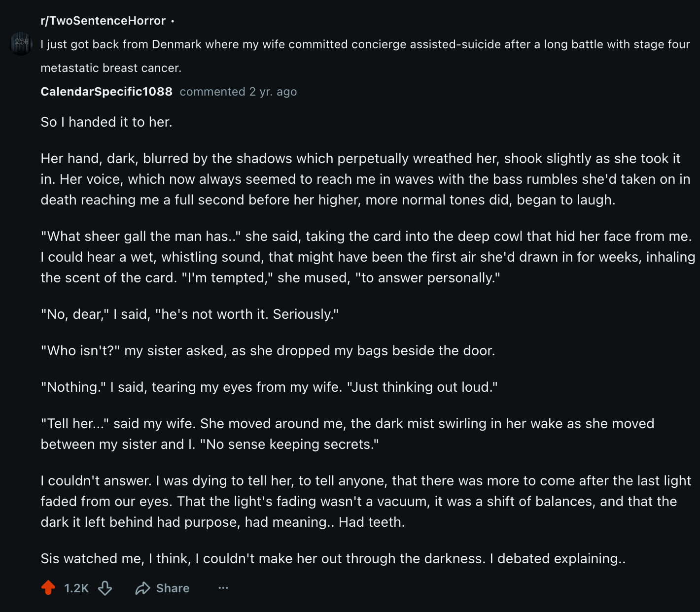700x612 pixels.
Task: Click the line 'No, dear, he's not worth it'
Action: 190,314
